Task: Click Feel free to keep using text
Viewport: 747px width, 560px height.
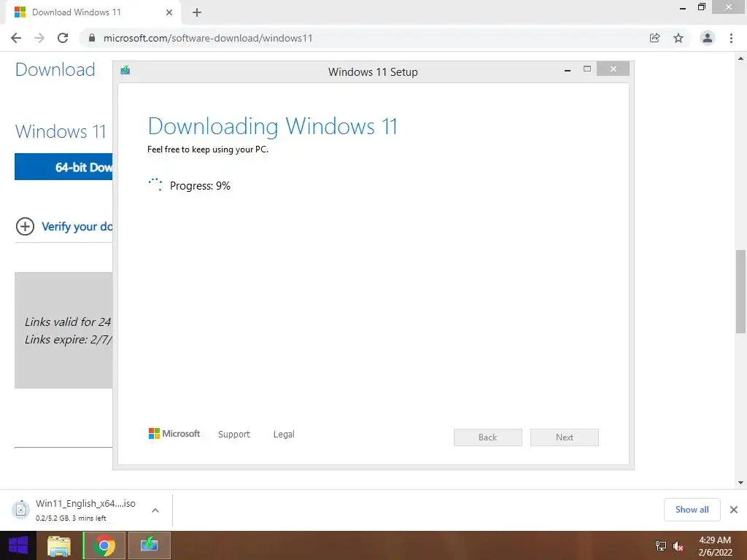Action: [208, 149]
